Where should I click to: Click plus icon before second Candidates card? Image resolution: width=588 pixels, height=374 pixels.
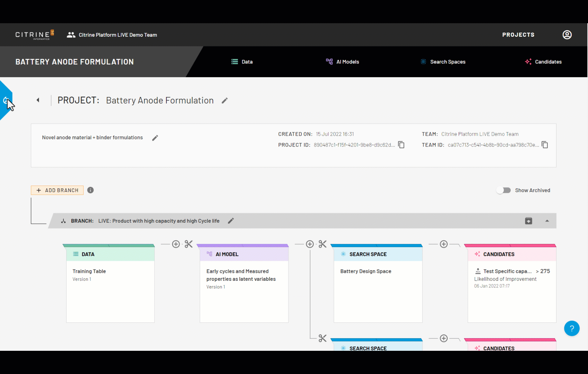coord(444,338)
